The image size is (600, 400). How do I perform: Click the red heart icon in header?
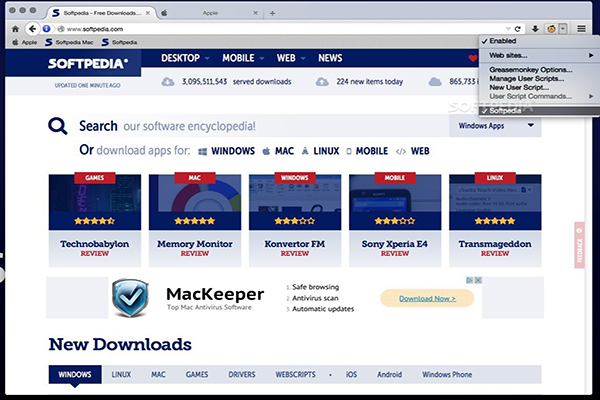click(473, 58)
